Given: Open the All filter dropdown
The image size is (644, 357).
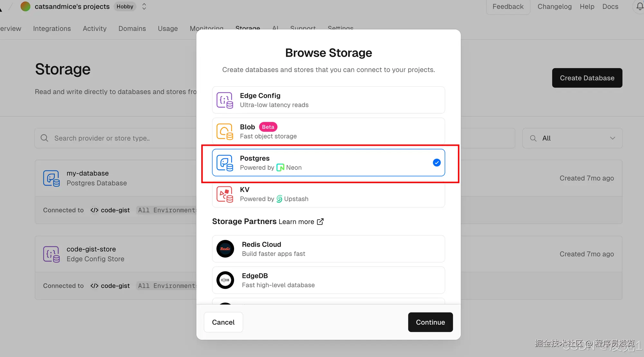Looking at the screenshot, I should pyautogui.click(x=572, y=138).
